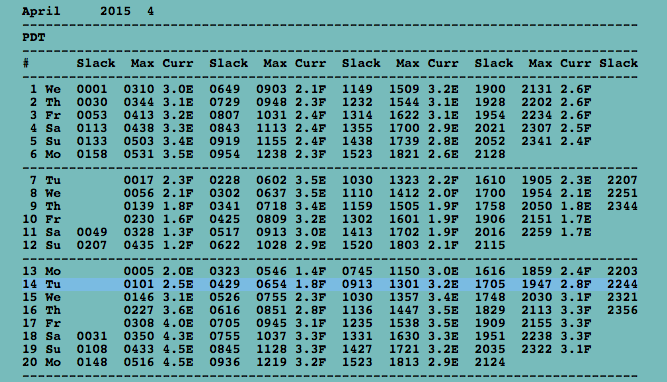Click '19 Su' day label

coord(41,349)
